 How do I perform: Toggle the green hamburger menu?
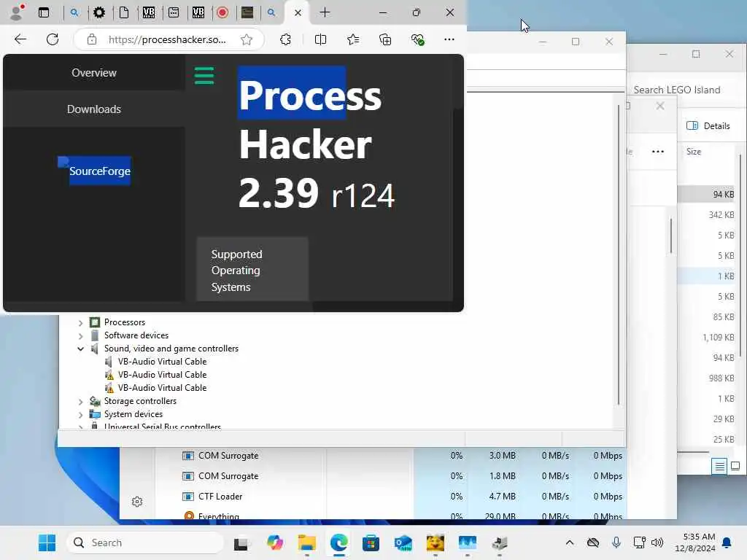point(204,75)
